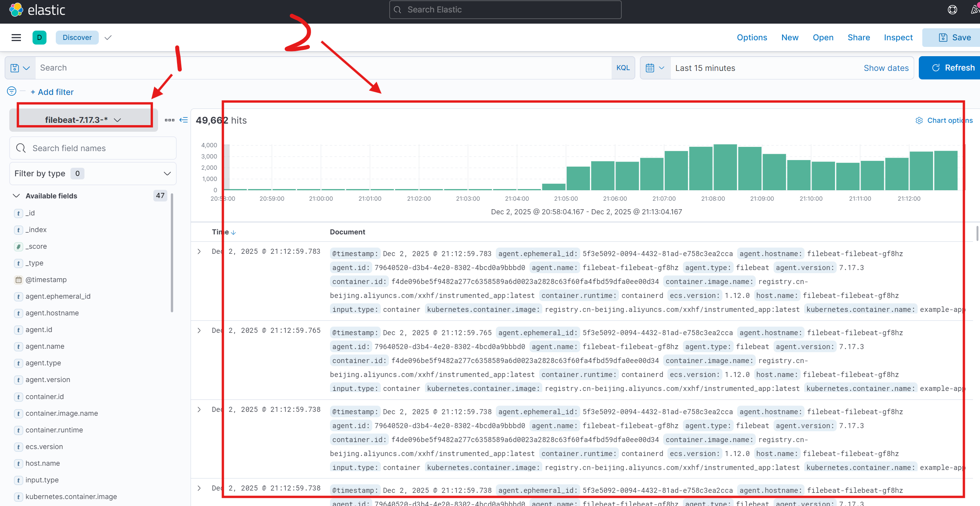Click the Refresh button
980x506 pixels.
(x=955, y=67)
